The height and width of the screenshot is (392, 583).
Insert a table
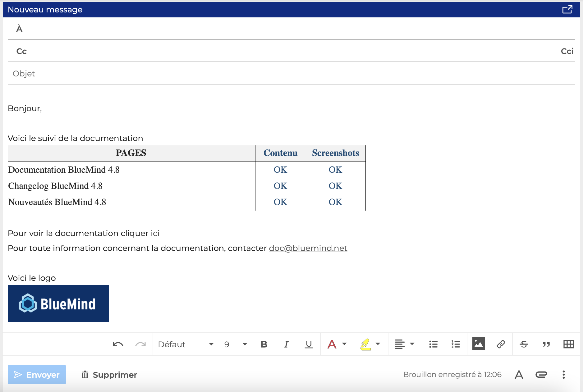click(x=569, y=344)
